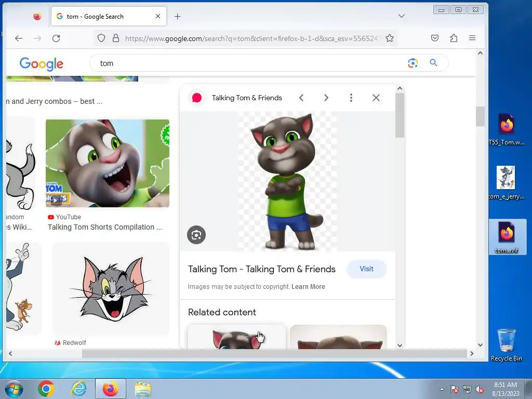Click the preview panel scroll down arrow
The image size is (532, 399).
click(x=400, y=345)
